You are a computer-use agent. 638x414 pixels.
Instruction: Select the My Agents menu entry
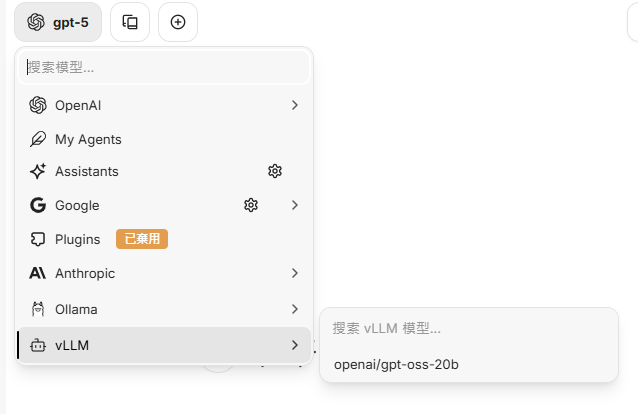click(x=88, y=139)
